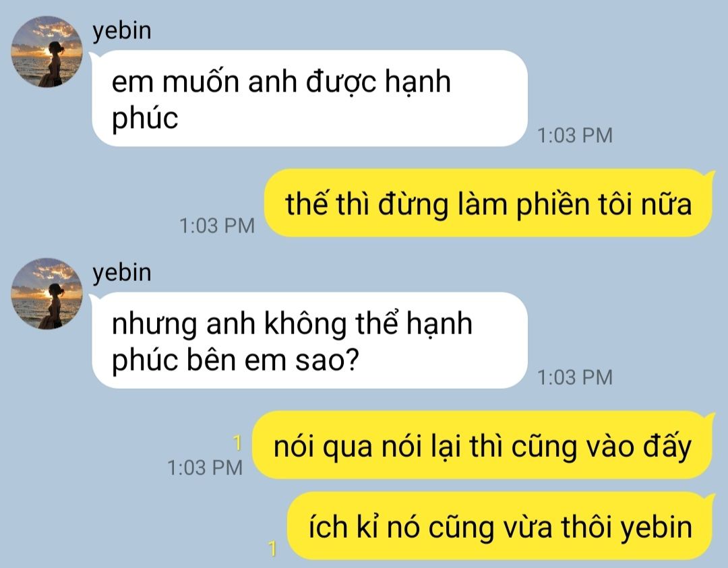
Task: Open yebin's profile photo on the first message
Action: [47, 52]
